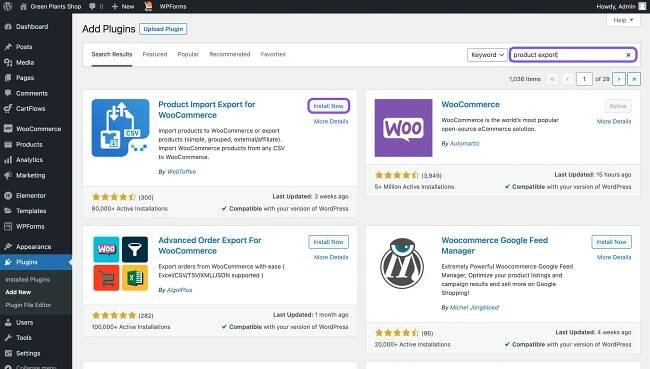
Task: Open the comments bubble icon in admin bar
Action: pos(92,6)
